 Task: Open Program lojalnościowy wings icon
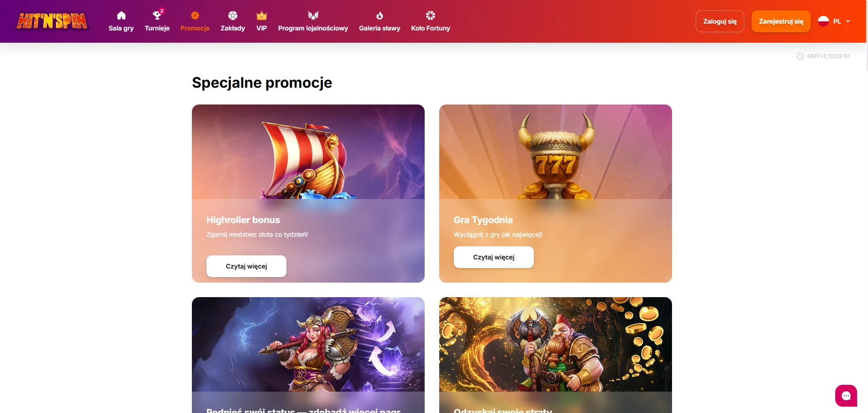[x=313, y=16]
